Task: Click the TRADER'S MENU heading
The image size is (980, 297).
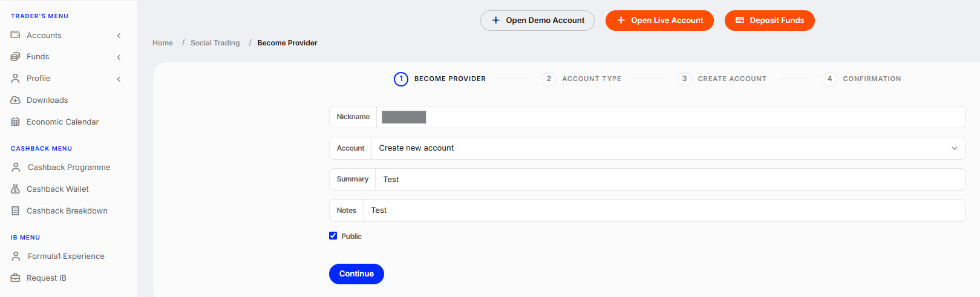Action: pos(39,16)
